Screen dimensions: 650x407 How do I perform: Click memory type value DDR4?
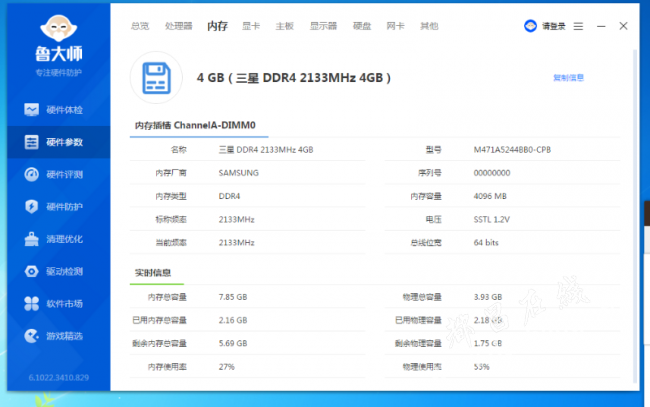(229, 196)
